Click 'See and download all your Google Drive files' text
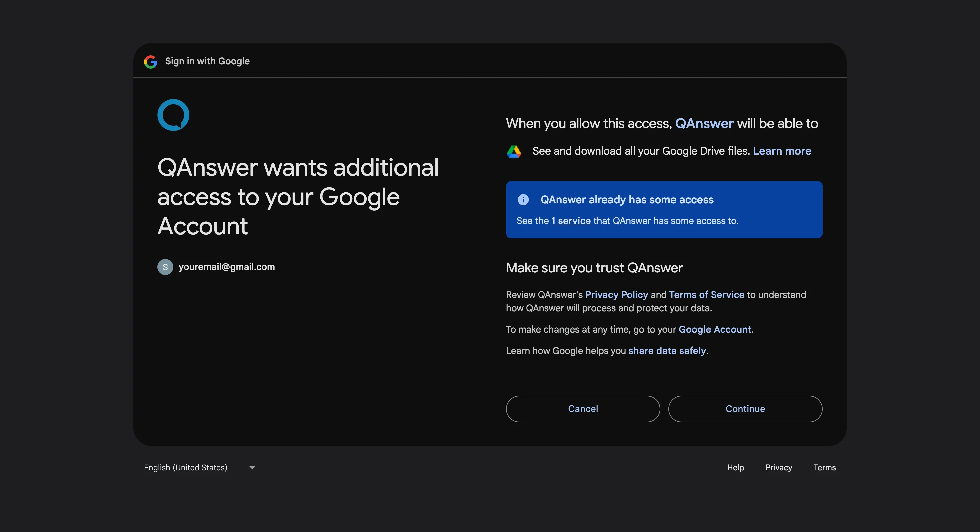This screenshot has height=532, width=980. (641, 151)
